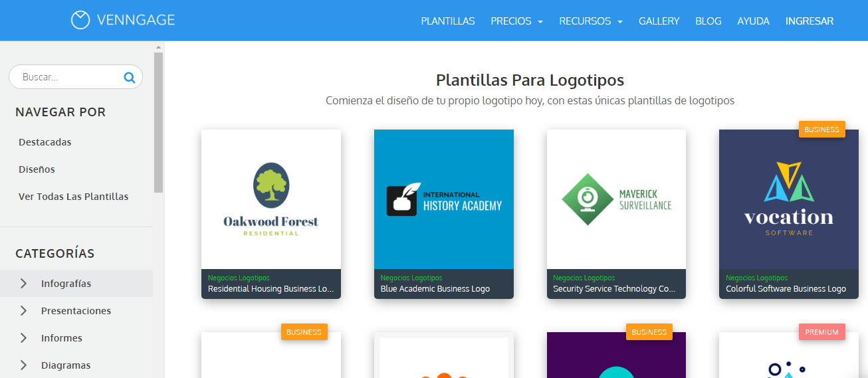Open the GALLERY nav item
The width and height of the screenshot is (868, 378).
659,21
